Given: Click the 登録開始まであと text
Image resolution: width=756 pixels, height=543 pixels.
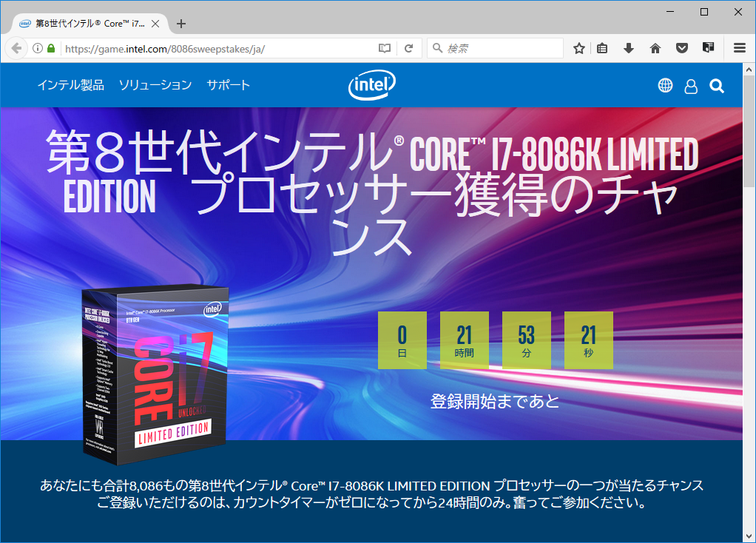Looking at the screenshot, I should click(495, 401).
